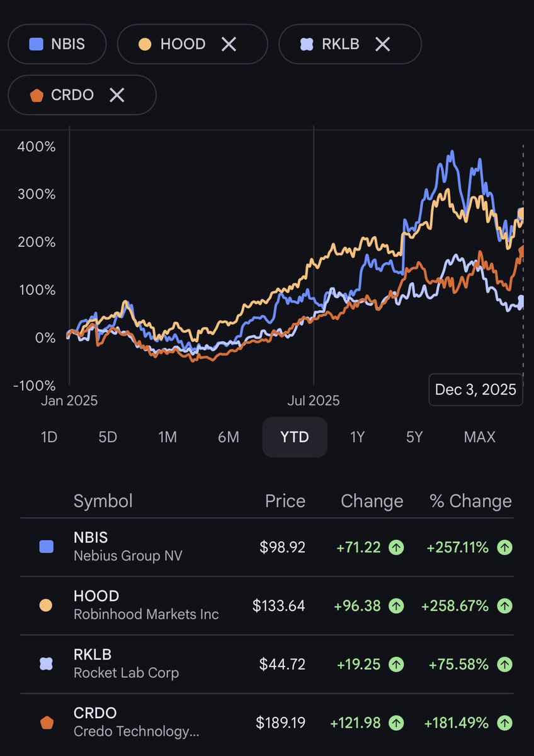Click the CRDO price $189.19
This screenshot has width=534, height=756.
tap(280, 723)
